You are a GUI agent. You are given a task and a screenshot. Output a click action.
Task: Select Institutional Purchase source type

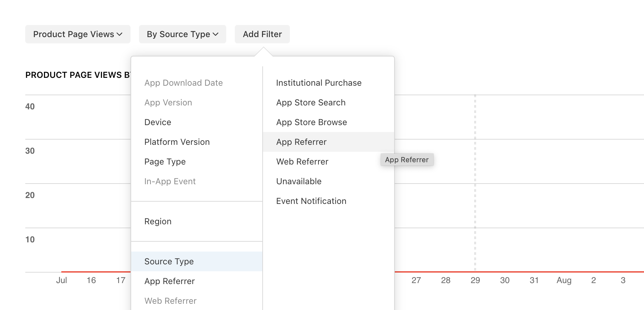tap(319, 83)
